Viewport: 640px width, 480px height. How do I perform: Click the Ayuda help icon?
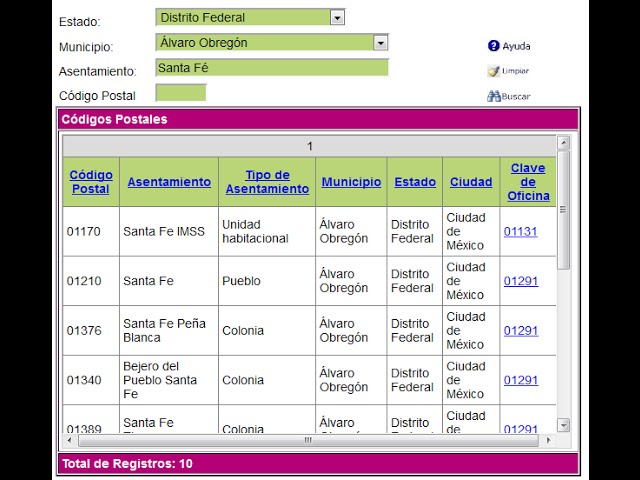click(493, 46)
